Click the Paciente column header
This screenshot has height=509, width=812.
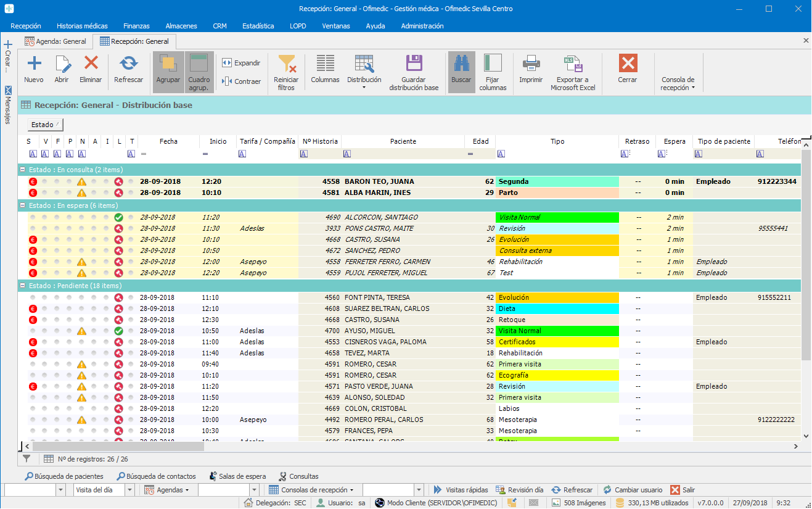point(403,141)
